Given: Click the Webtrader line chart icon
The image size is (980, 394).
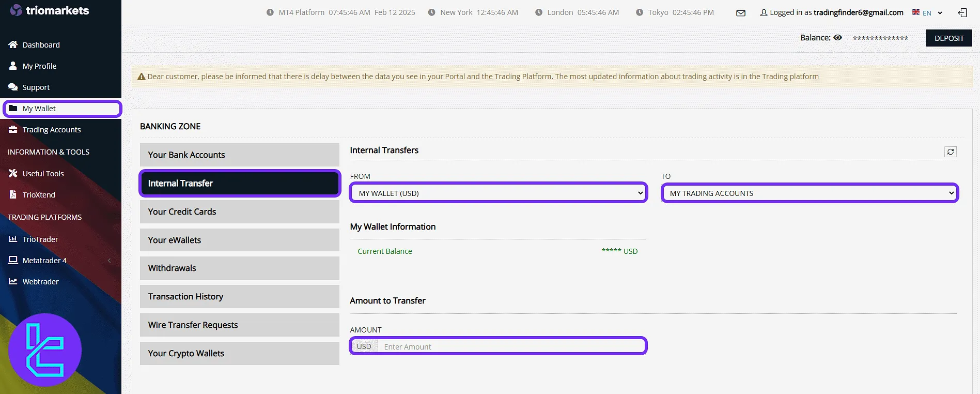Looking at the screenshot, I should [13, 281].
